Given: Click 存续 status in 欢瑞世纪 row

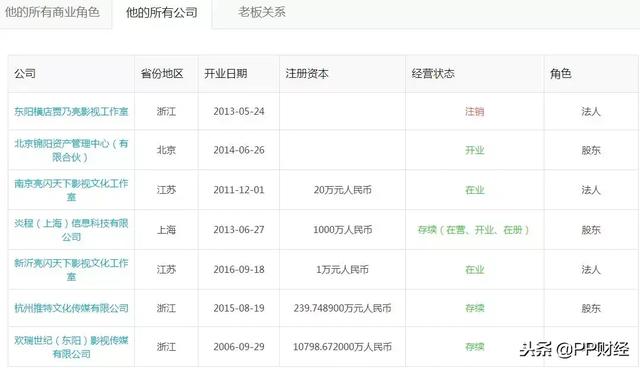Looking at the screenshot, I should tap(475, 347).
